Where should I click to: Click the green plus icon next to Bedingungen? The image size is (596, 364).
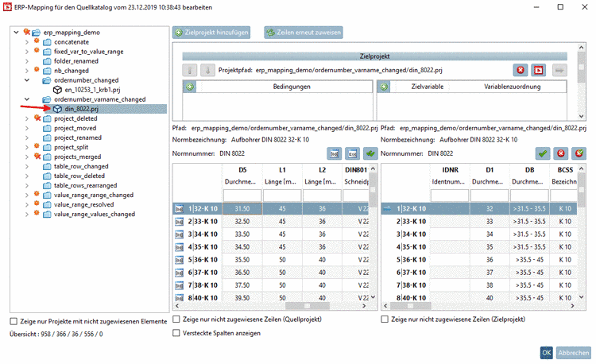[188, 85]
